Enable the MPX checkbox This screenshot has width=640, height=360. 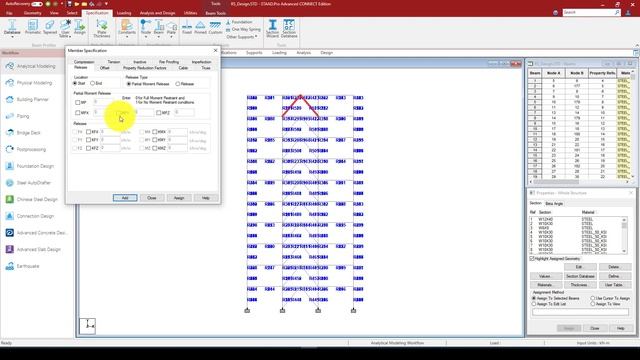(x=78, y=113)
